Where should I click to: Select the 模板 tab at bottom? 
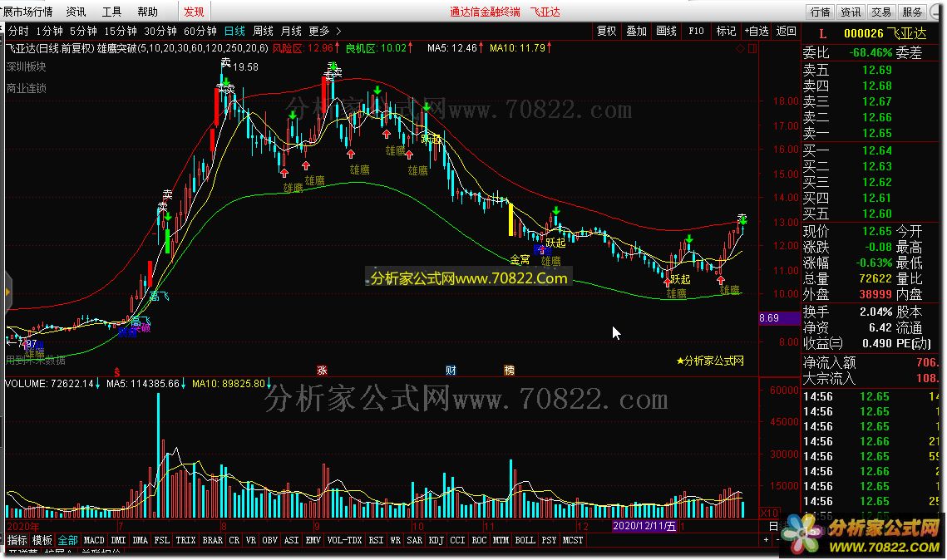[42, 540]
